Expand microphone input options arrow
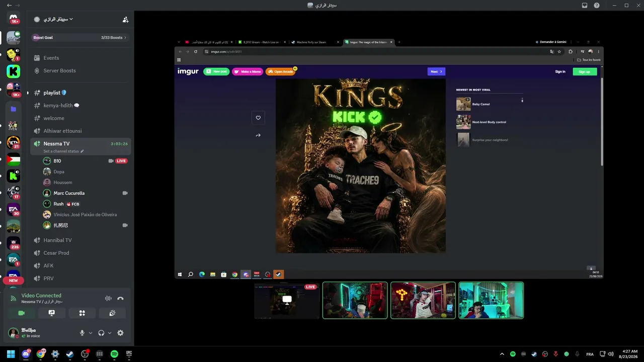This screenshot has height=362, width=644. (91, 333)
